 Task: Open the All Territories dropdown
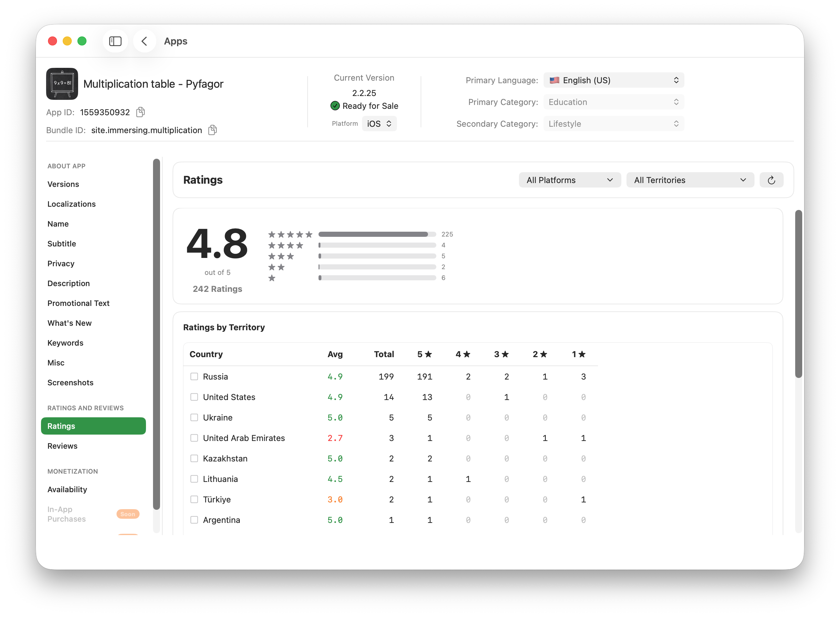point(690,180)
